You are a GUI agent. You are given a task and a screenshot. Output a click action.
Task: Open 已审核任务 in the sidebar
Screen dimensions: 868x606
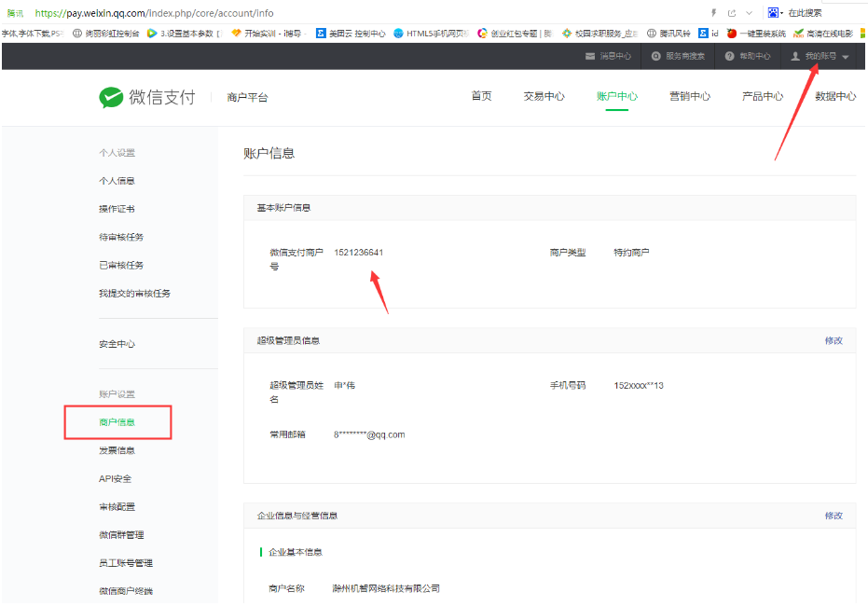tap(121, 266)
